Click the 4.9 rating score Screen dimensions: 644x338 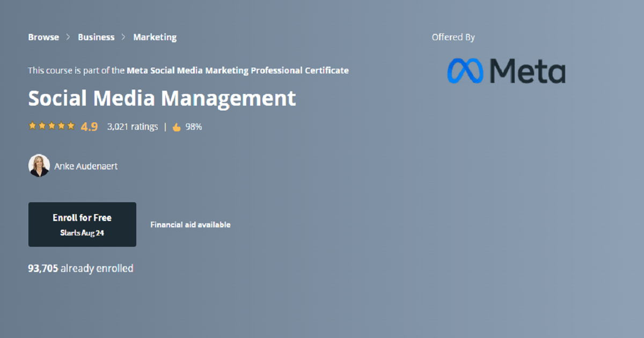coord(89,127)
